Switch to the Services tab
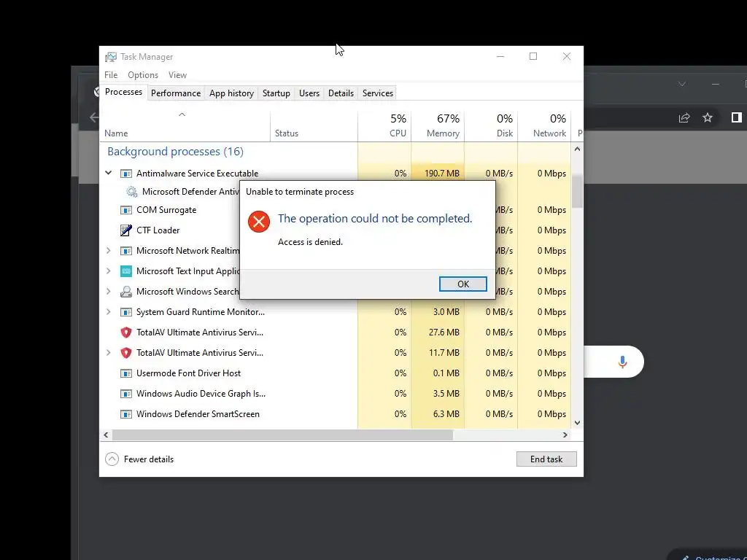The height and width of the screenshot is (560, 747). [x=378, y=93]
